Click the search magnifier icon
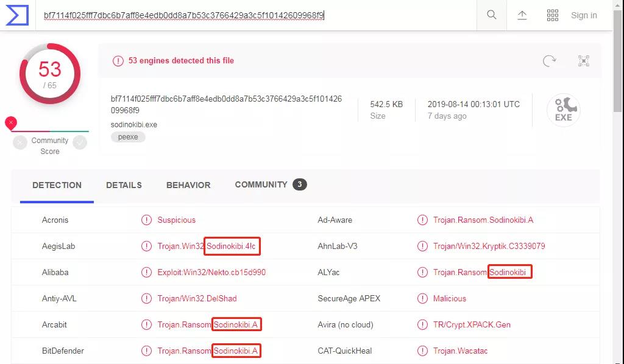Image resolution: width=624 pixels, height=364 pixels. (492, 15)
